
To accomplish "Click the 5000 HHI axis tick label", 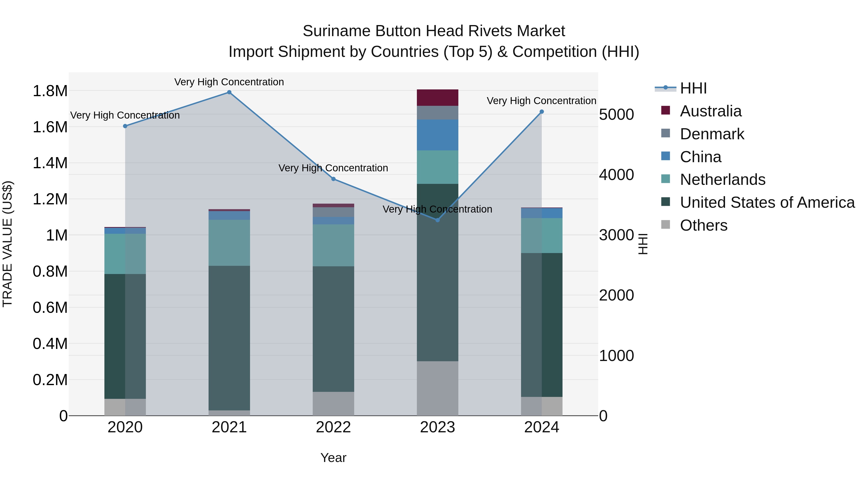I will coord(616,114).
